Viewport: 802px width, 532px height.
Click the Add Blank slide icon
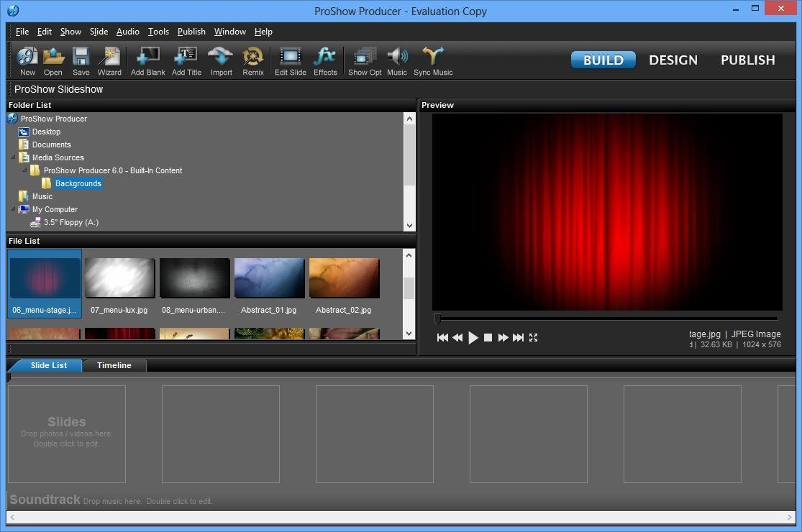point(148,61)
